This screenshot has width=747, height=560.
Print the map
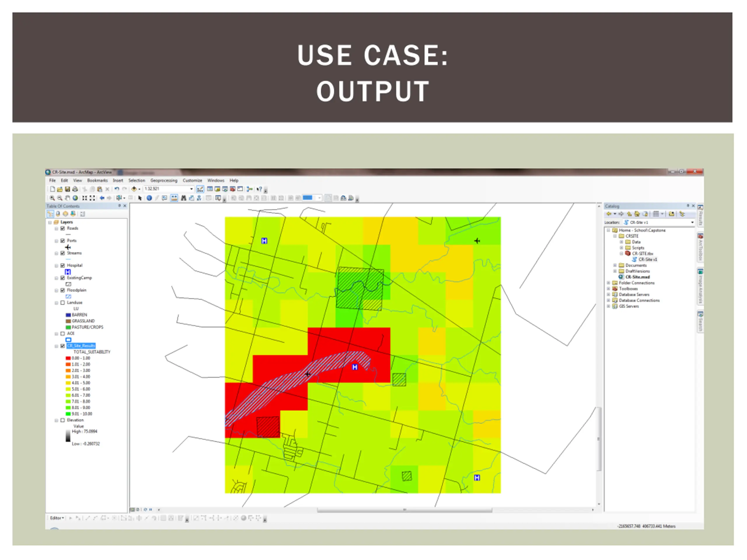click(75, 189)
